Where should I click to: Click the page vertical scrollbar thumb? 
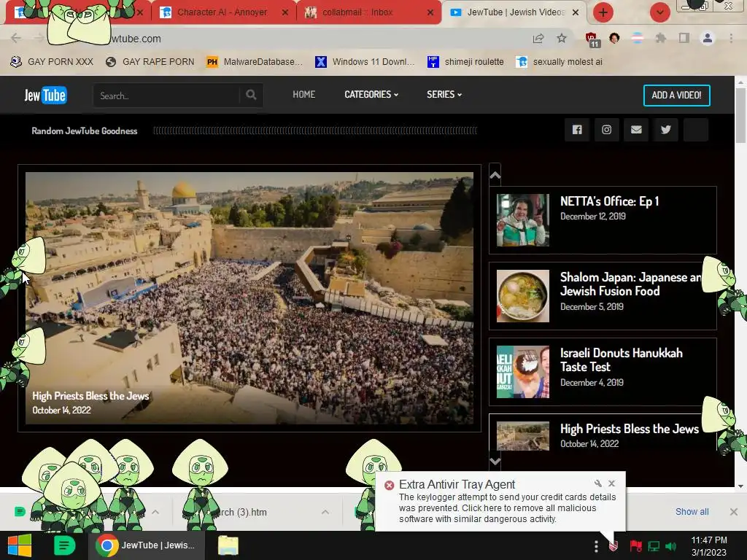pyautogui.click(x=740, y=116)
